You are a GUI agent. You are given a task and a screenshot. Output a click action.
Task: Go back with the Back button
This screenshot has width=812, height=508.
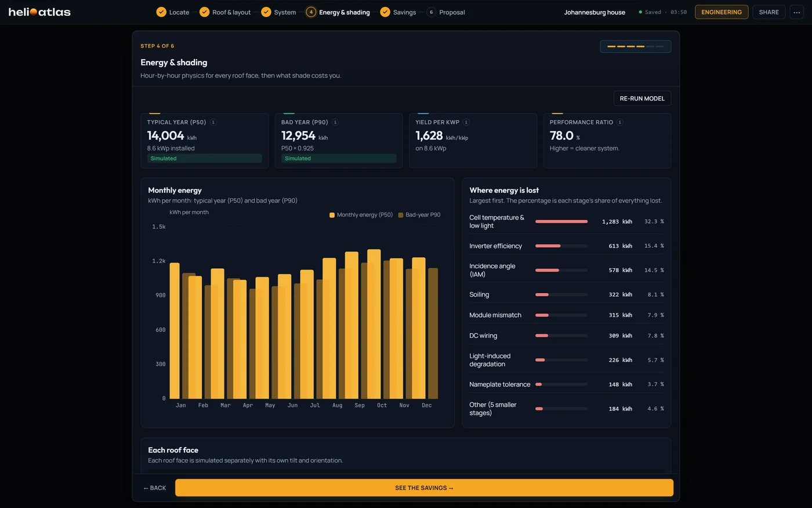pos(155,488)
